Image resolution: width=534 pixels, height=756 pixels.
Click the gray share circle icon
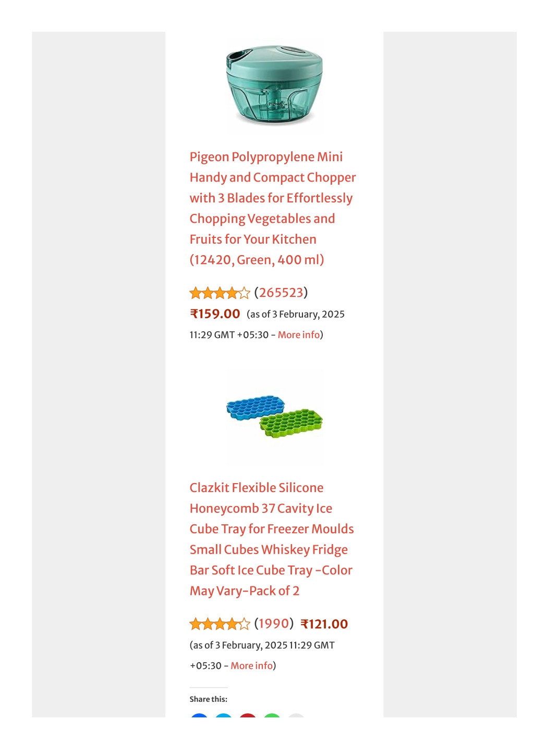(296, 716)
